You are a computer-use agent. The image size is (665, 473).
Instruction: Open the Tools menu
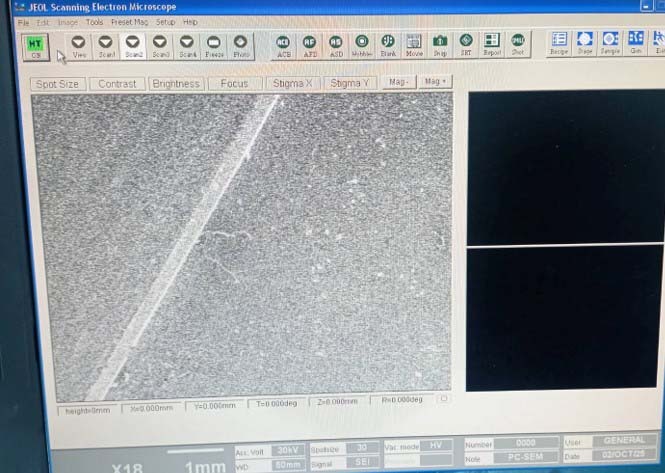94,22
